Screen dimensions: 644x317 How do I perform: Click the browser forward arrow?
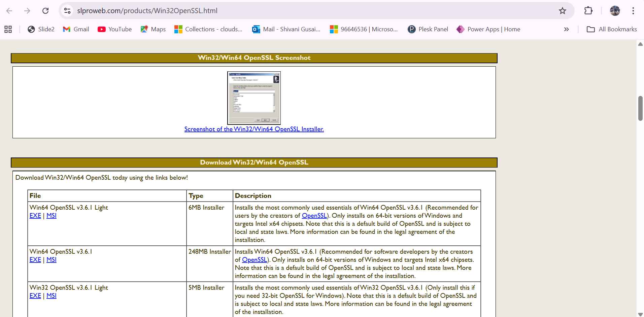point(27,11)
